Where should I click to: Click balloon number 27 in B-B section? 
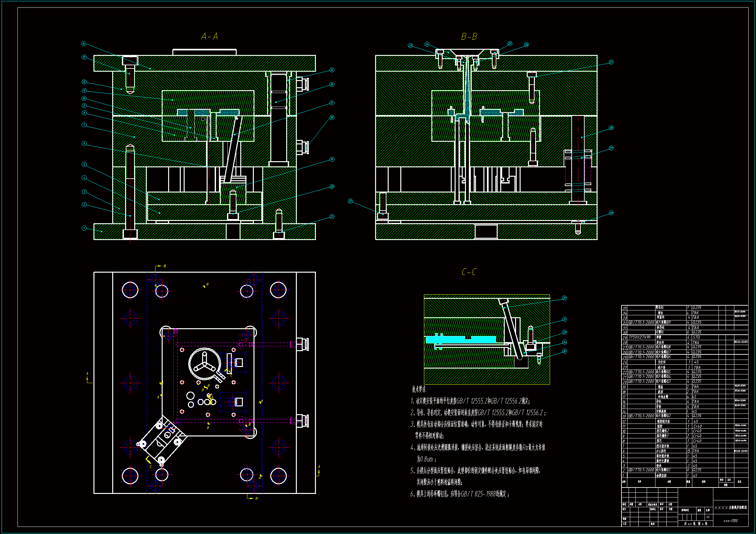coord(611,62)
